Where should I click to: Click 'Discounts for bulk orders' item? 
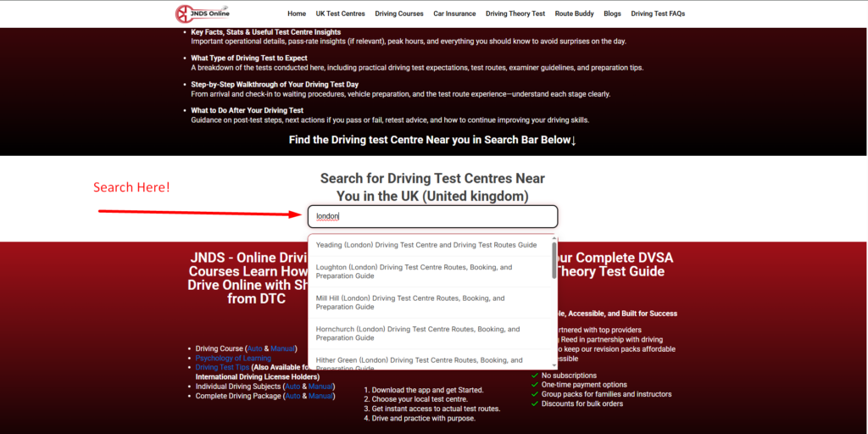tap(576, 403)
